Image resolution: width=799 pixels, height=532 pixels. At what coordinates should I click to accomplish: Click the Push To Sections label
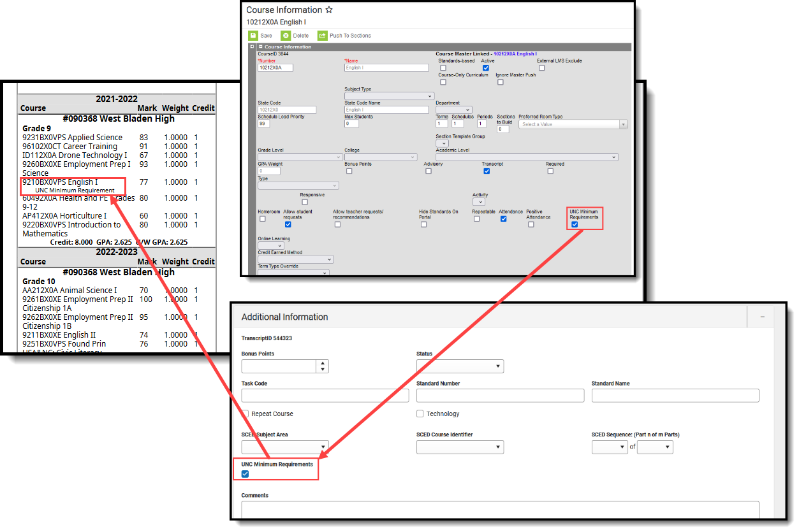(350, 36)
